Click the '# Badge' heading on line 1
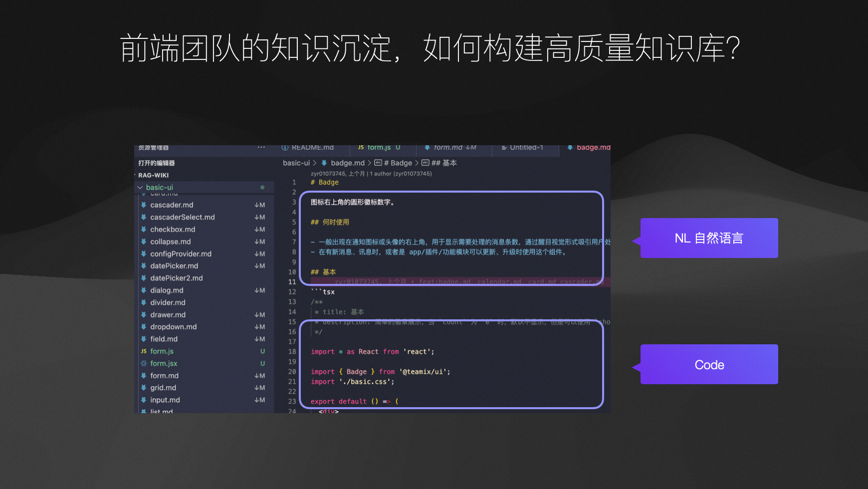Viewport: 868px width, 489px height. click(x=325, y=183)
